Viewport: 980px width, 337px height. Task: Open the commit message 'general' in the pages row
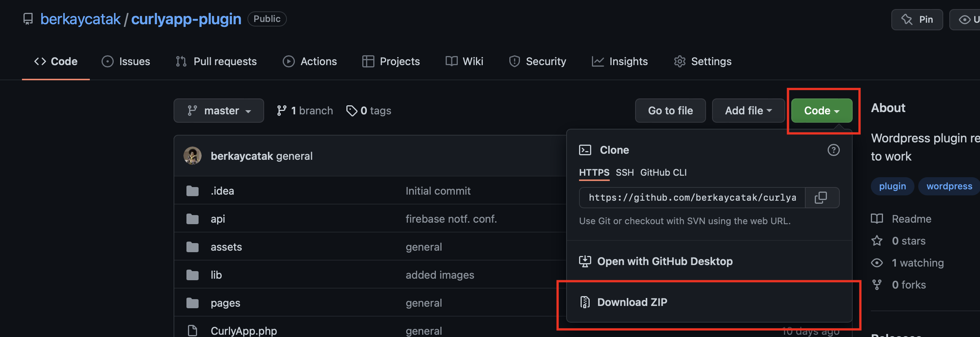[424, 303]
